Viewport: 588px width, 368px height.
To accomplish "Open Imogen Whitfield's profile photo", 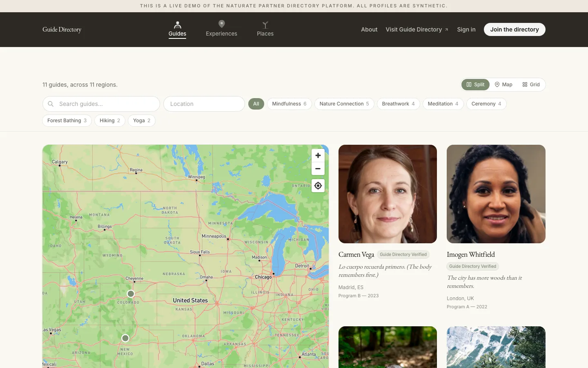I will click(496, 194).
